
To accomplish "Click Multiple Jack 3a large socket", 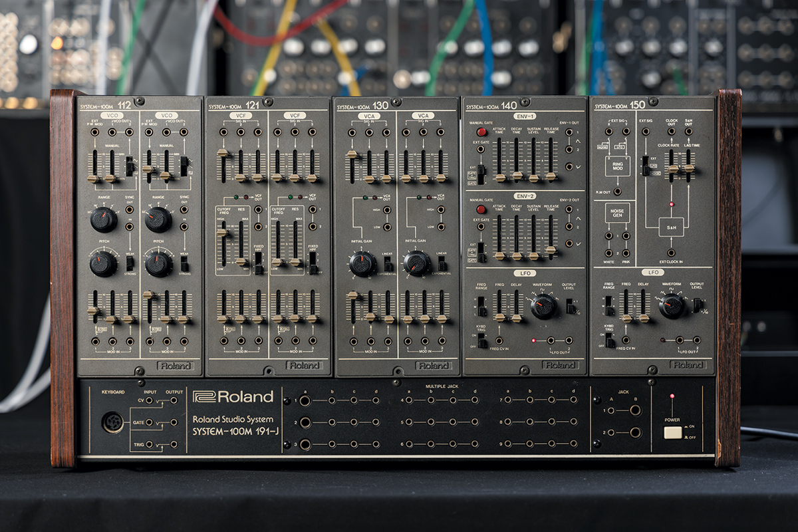I will click(x=304, y=444).
